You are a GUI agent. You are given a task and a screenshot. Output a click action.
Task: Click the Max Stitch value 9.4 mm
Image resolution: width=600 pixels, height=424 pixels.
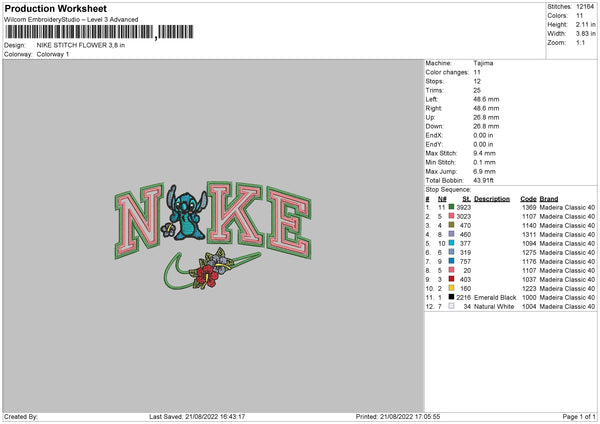pos(484,153)
